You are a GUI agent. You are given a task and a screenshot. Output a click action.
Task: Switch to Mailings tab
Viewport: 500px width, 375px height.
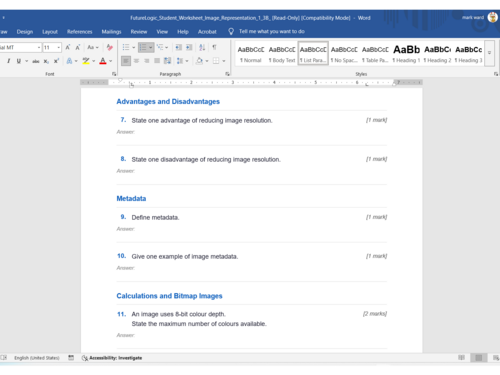[111, 32]
